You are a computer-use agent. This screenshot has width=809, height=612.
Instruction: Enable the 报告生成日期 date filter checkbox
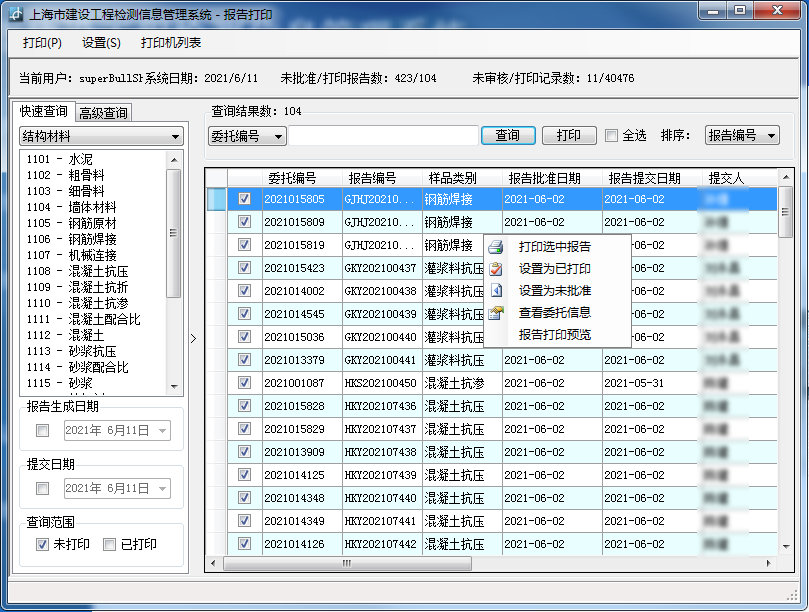(x=42, y=430)
